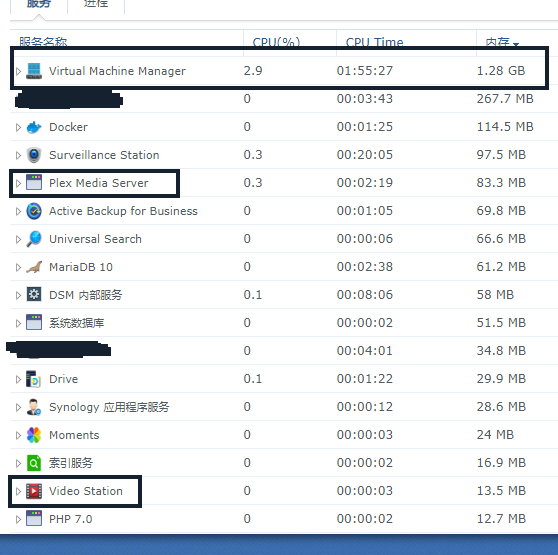Viewport: 558px width, 555px height.
Task: Expand the Virtual Machine Manager row
Action: (19, 71)
